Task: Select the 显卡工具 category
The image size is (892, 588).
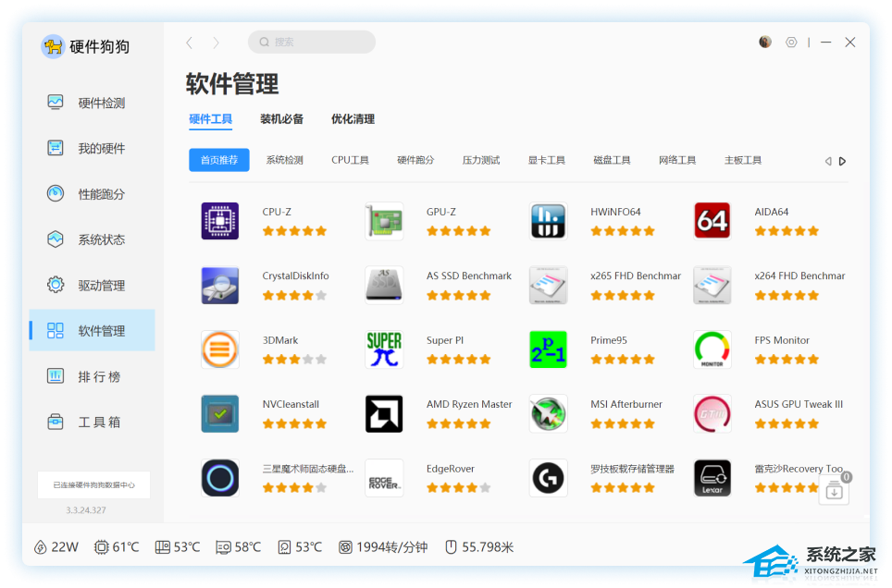Action: [x=546, y=160]
